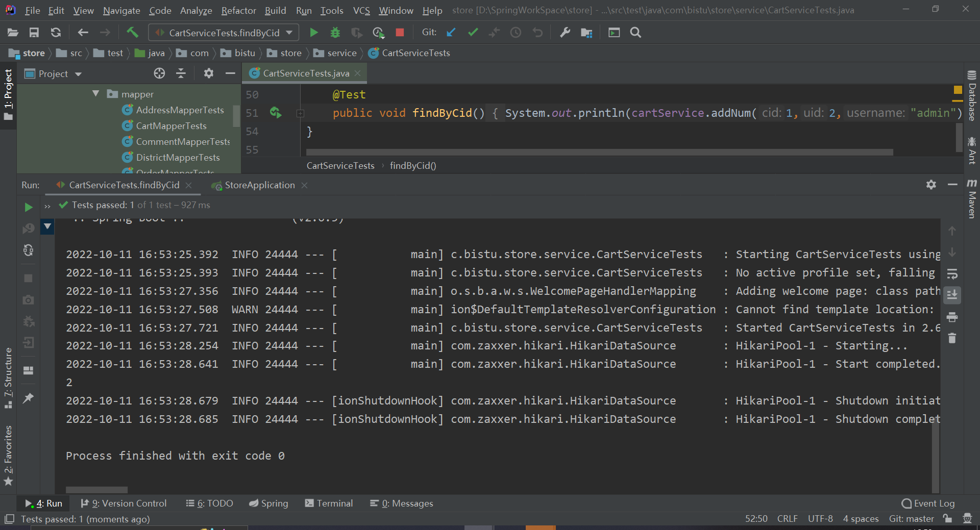
Task: Open the Refactor menu
Action: [238, 10]
